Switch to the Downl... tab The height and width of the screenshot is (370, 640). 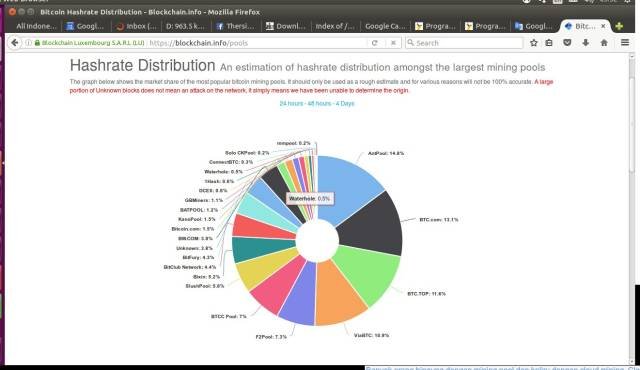286,26
